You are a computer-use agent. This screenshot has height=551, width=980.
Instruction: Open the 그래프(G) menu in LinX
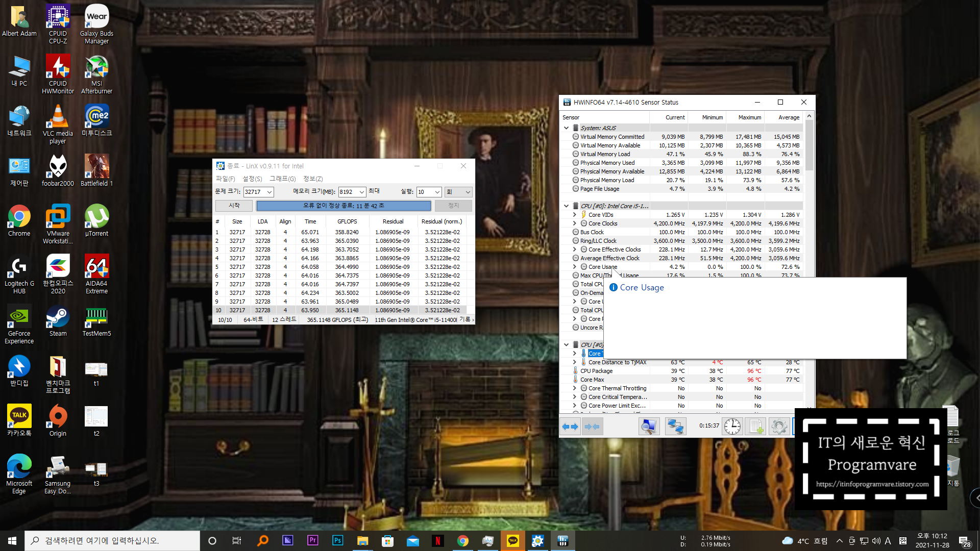pos(282,179)
